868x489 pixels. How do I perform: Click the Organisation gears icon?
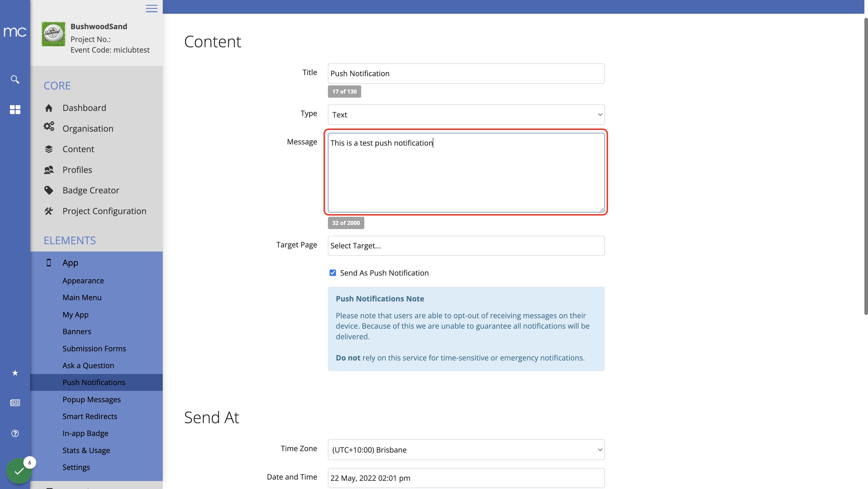(x=49, y=126)
